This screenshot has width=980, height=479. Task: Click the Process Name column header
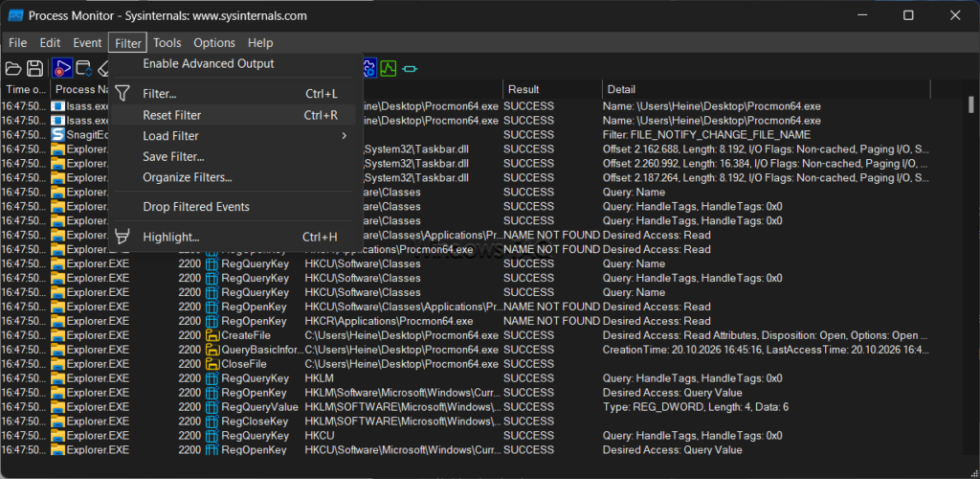(81, 89)
